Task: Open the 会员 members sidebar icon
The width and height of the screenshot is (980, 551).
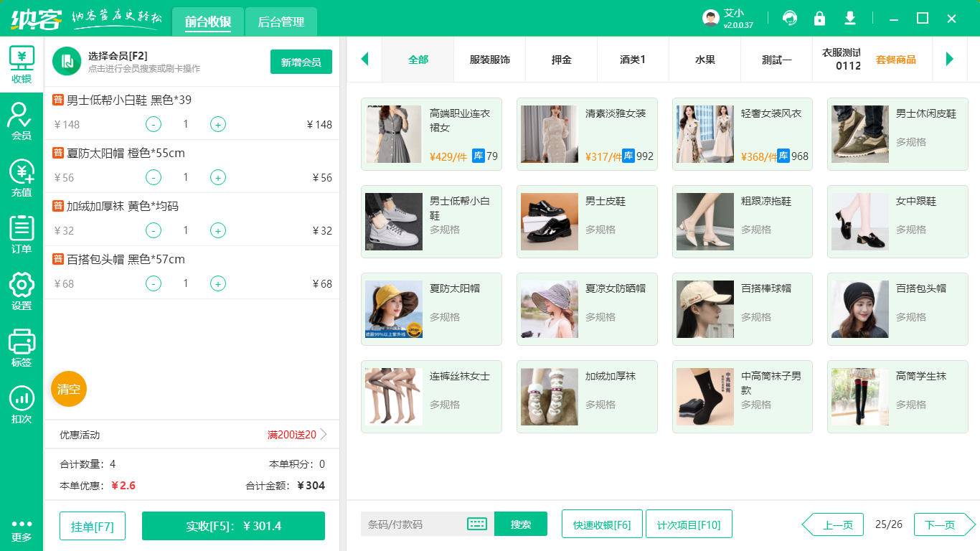Action: click(x=22, y=121)
